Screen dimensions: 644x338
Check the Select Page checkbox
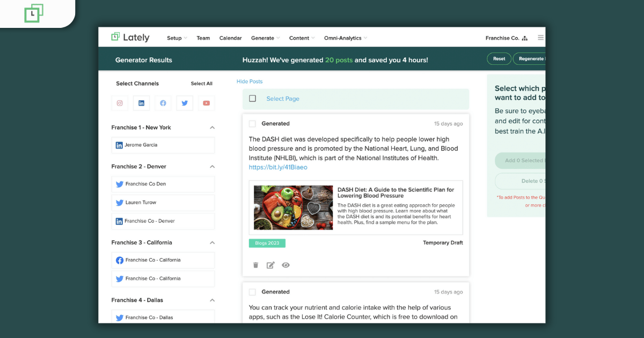[253, 99]
